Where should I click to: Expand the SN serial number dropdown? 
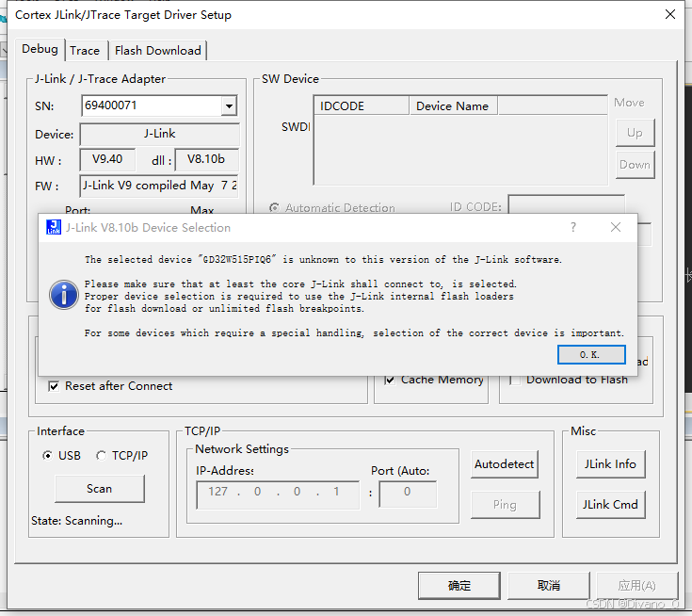[229, 106]
